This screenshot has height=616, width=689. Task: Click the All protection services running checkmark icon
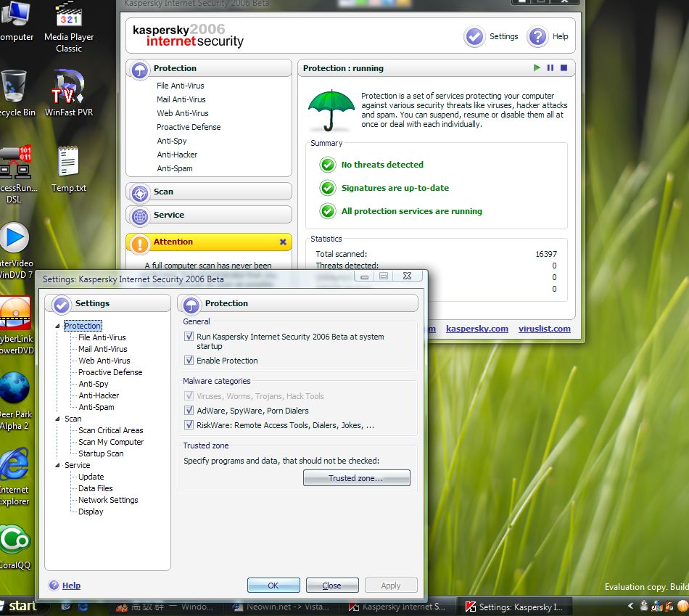(327, 211)
